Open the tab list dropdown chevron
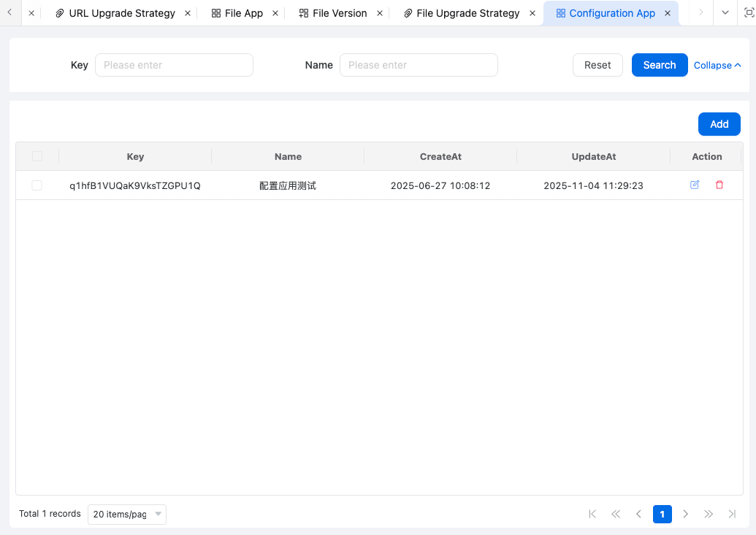The height and width of the screenshot is (535, 756). pyautogui.click(x=725, y=13)
